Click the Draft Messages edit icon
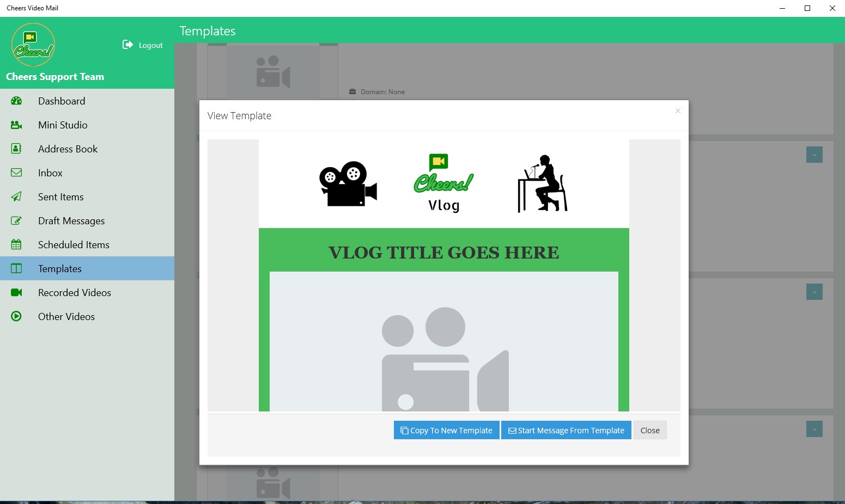Image resolution: width=845 pixels, height=504 pixels. 16,220
